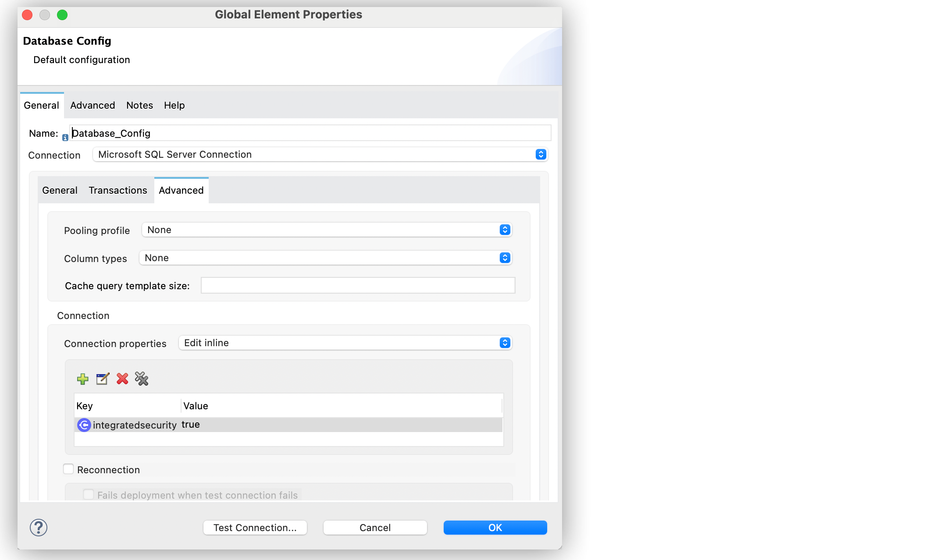
Task: Switch to the General tab
Action: tap(60, 191)
